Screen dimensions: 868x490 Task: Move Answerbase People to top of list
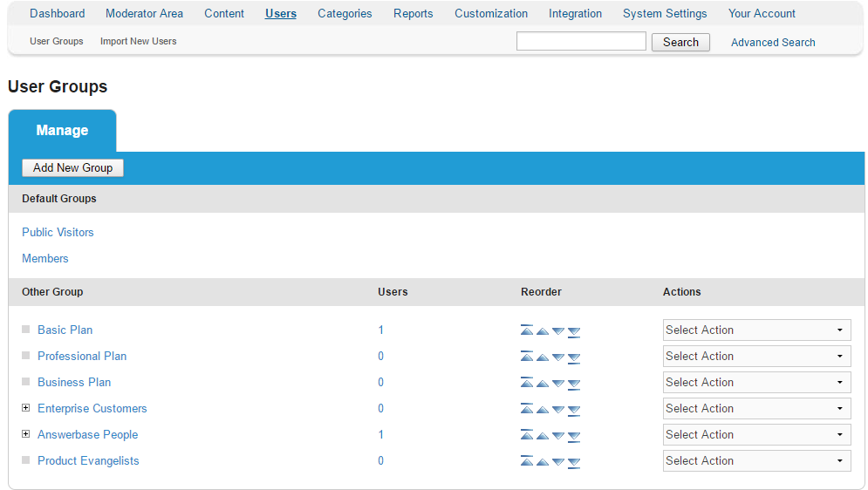tap(526, 435)
